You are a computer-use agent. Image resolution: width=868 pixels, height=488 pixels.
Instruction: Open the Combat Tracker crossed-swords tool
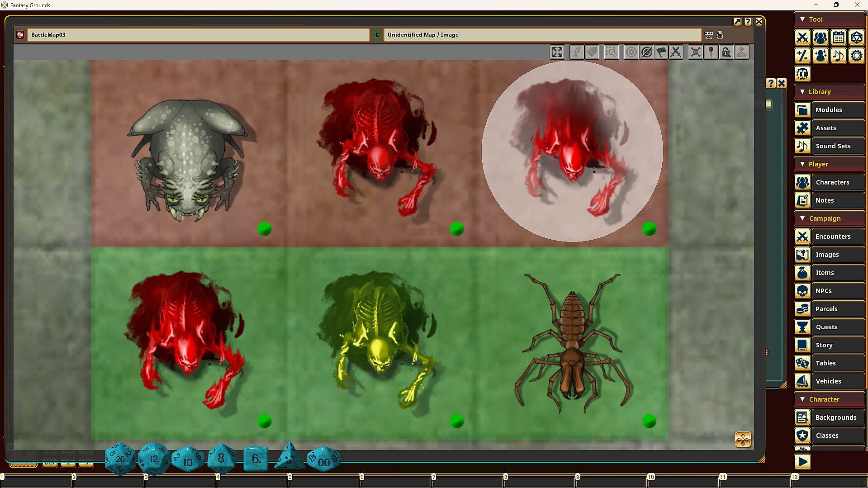click(x=802, y=38)
